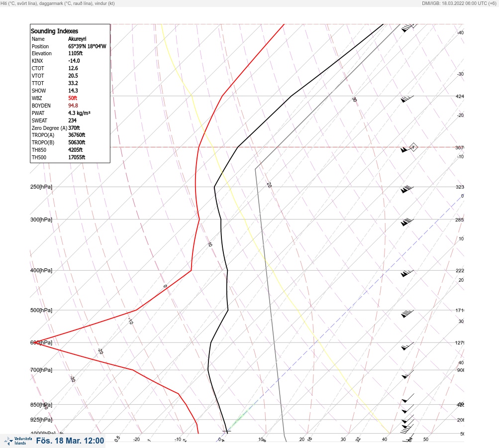
Task: Click the TH850 value 4205ft
Action: pos(75,150)
